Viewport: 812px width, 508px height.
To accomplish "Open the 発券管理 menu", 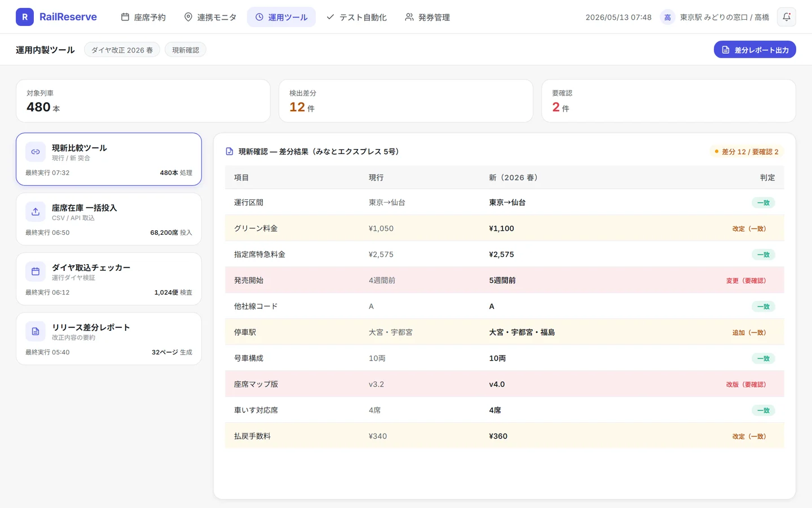I will 427,17.
